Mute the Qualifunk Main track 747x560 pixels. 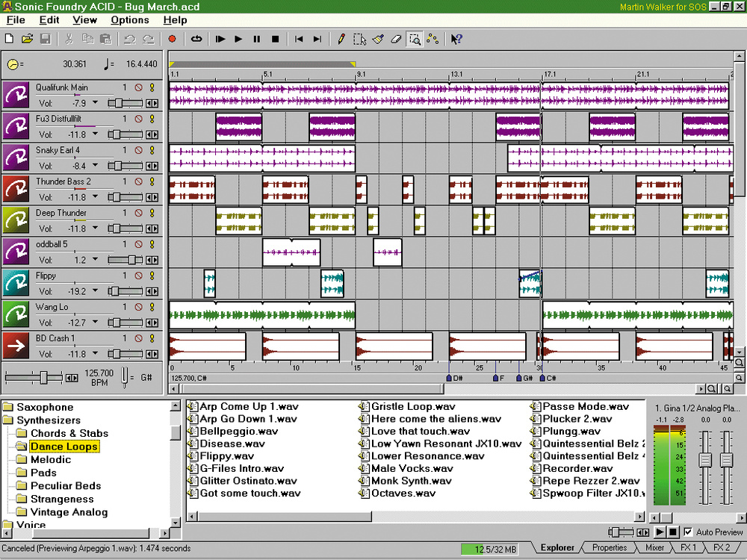pyautogui.click(x=138, y=87)
